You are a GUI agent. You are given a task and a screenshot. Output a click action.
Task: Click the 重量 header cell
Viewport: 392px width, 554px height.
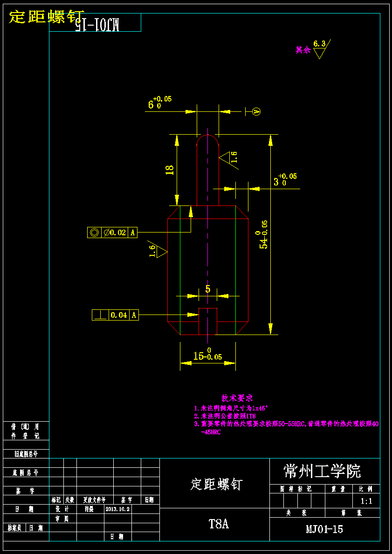[338, 489]
